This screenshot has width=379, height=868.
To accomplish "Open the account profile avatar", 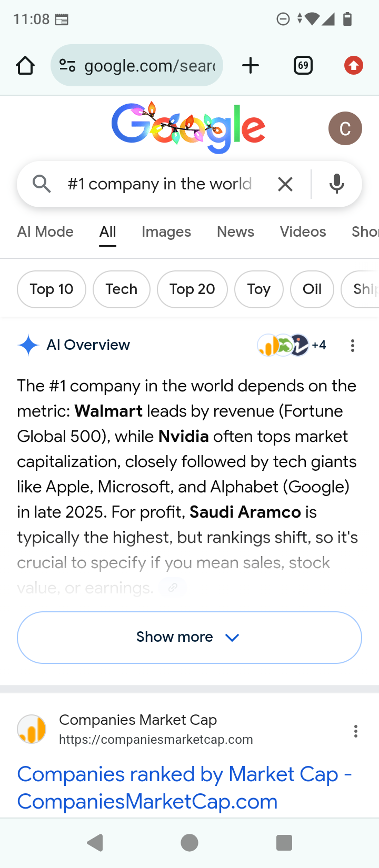I will coord(345,128).
